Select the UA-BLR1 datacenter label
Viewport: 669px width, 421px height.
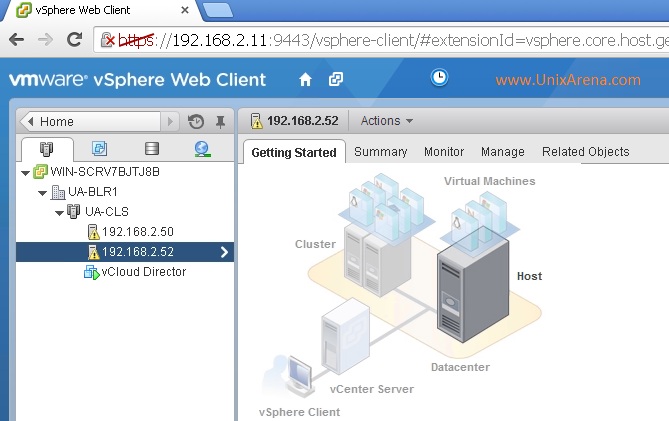point(93,192)
